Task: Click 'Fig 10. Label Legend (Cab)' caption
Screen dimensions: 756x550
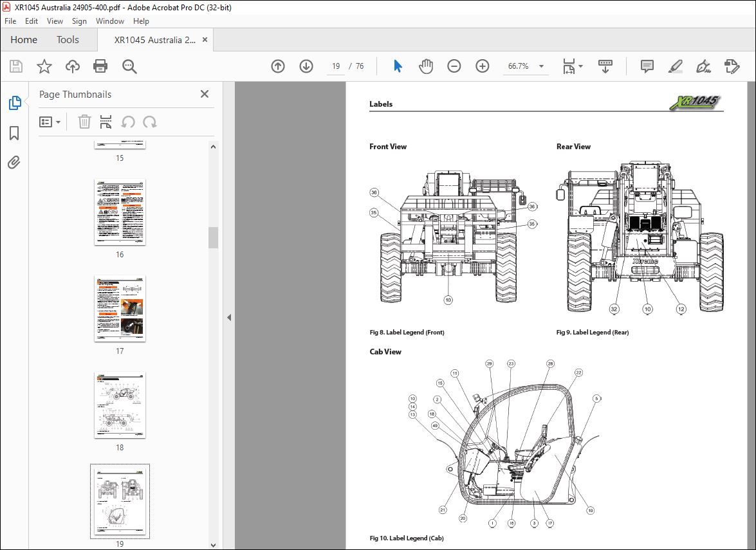Action: tap(407, 538)
